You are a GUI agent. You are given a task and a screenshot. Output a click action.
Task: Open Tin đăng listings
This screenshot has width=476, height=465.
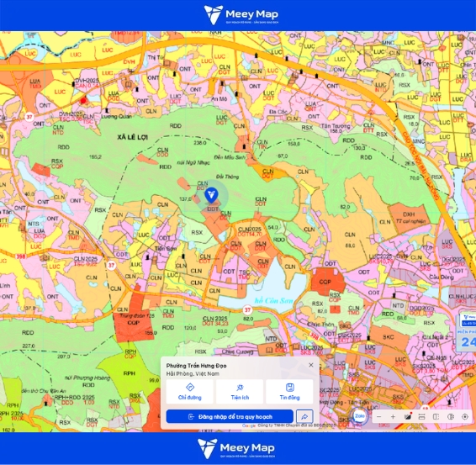pyautogui.click(x=289, y=392)
